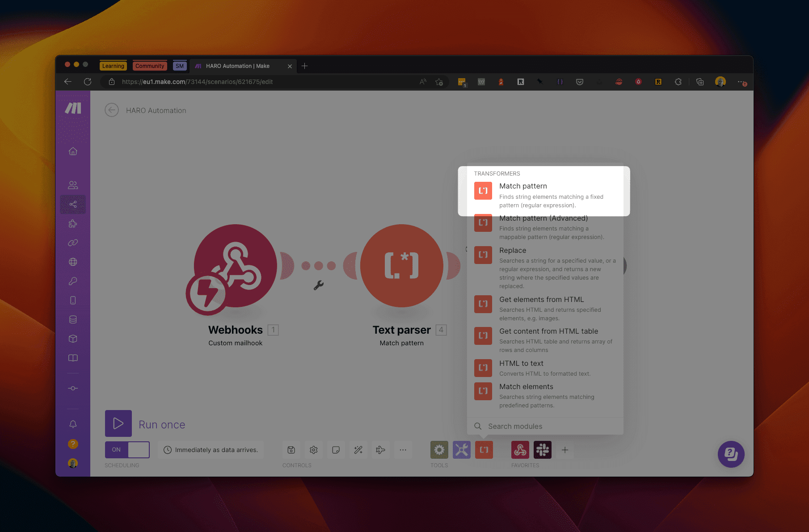The image size is (809, 532).
Task: Click the wrench filter icon between modules
Action: [x=318, y=285]
